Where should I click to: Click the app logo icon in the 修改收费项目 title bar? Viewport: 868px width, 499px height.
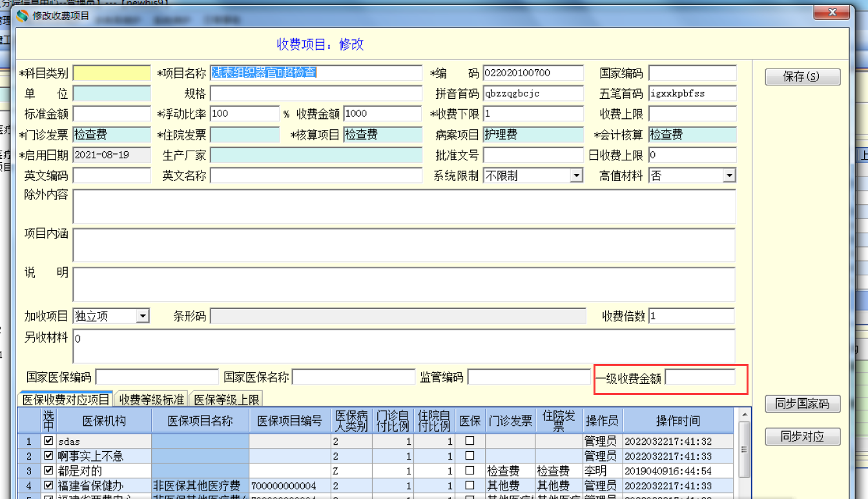click(x=23, y=16)
